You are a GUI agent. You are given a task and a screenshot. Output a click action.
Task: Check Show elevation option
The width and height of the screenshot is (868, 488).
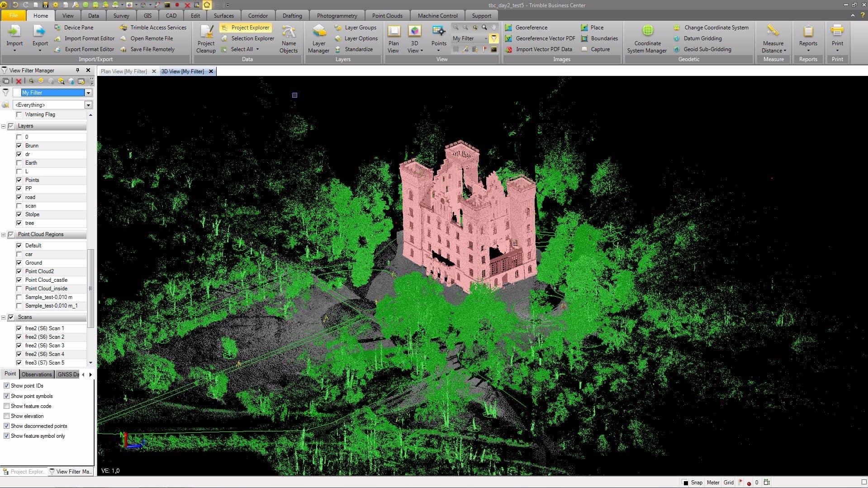click(x=6, y=416)
